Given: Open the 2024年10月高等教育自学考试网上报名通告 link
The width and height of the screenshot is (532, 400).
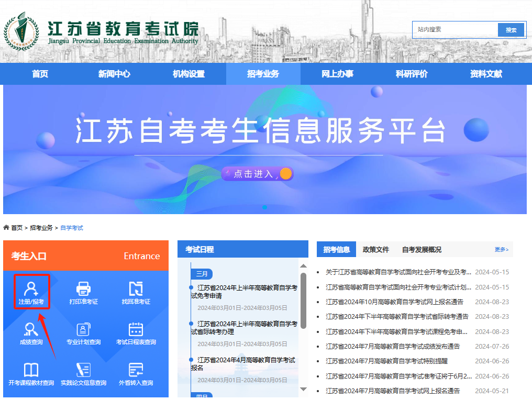Looking at the screenshot, I should click(394, 302).
